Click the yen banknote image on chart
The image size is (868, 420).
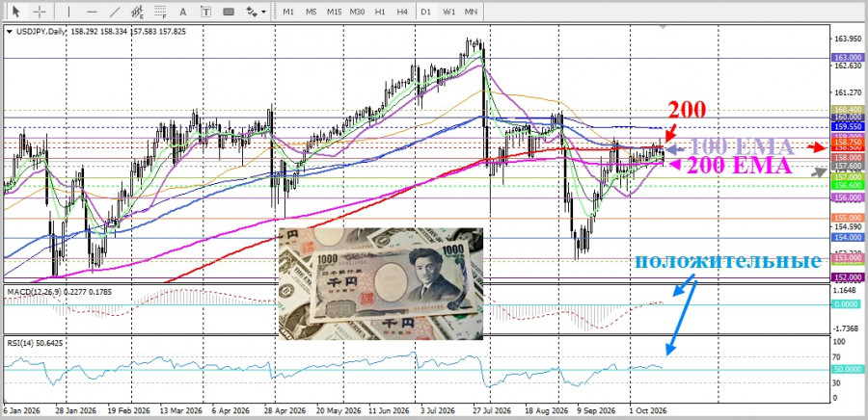coord(381,283)
